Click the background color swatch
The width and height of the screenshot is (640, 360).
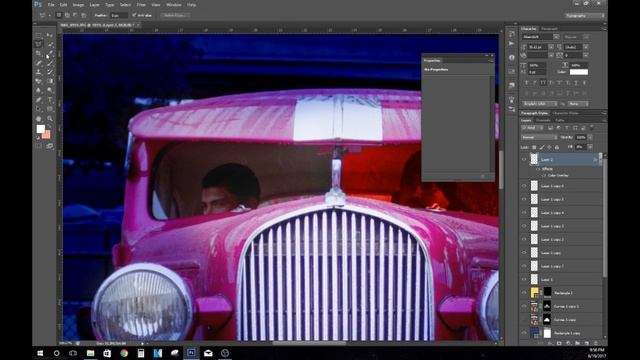tap(47, 134)
